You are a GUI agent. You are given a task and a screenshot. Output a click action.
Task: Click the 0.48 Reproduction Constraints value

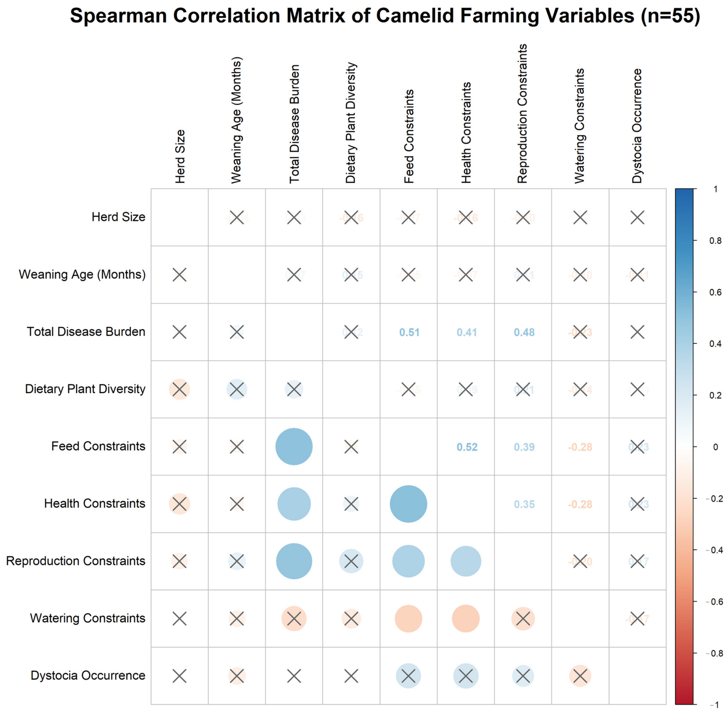pyautogui.click(x=524, y=332)
